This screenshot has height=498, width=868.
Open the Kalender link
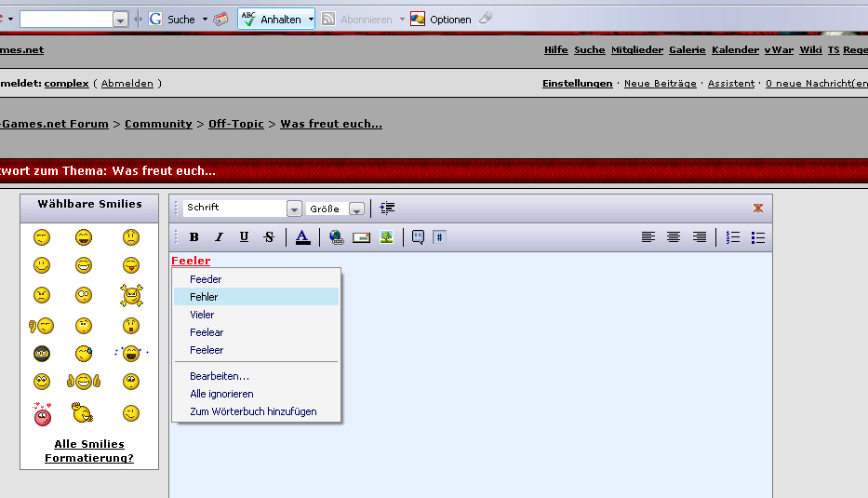[x=735, y=50]
